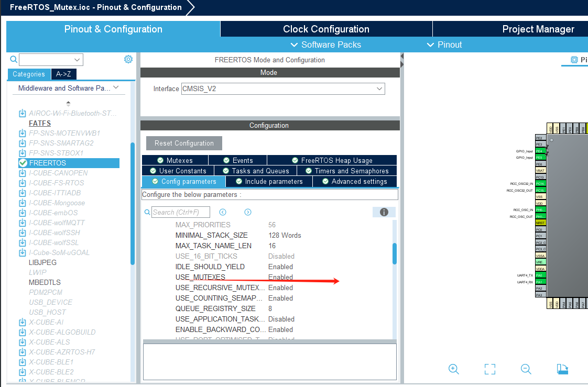Select the Categories tab
588x387 pixels.
29,74
